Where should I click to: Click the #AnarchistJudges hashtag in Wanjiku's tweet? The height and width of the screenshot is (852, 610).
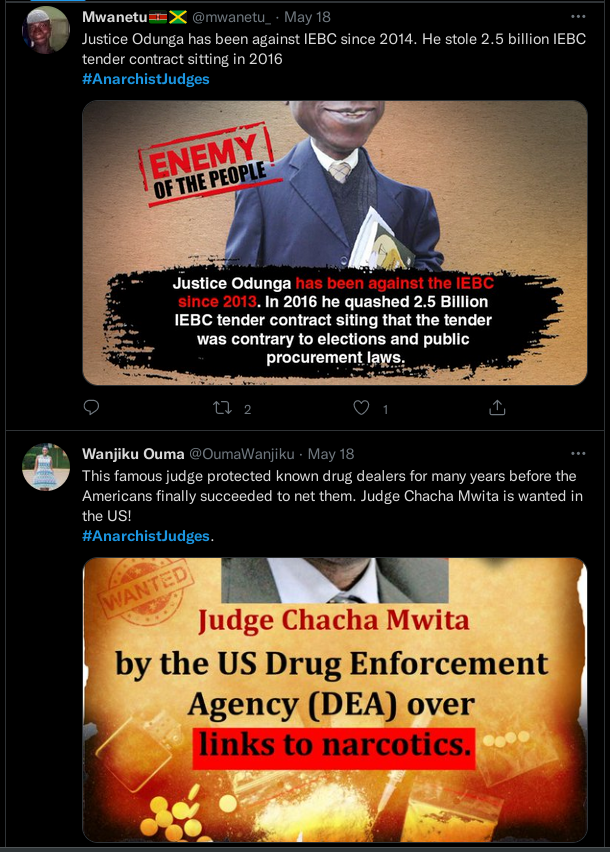click(x=146, y=536)
